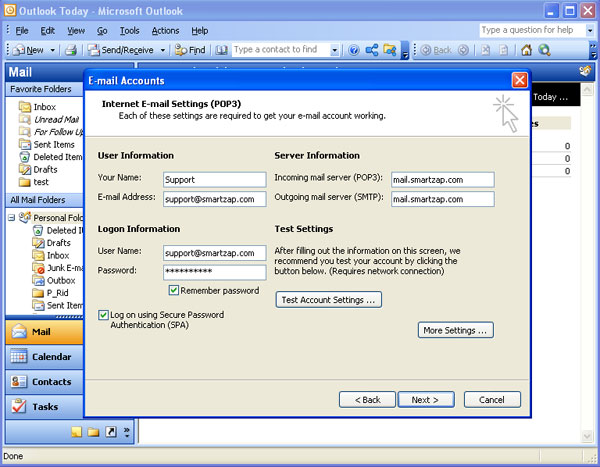Click the New mail item icon

pyautogui.click(x=18, y=50)
